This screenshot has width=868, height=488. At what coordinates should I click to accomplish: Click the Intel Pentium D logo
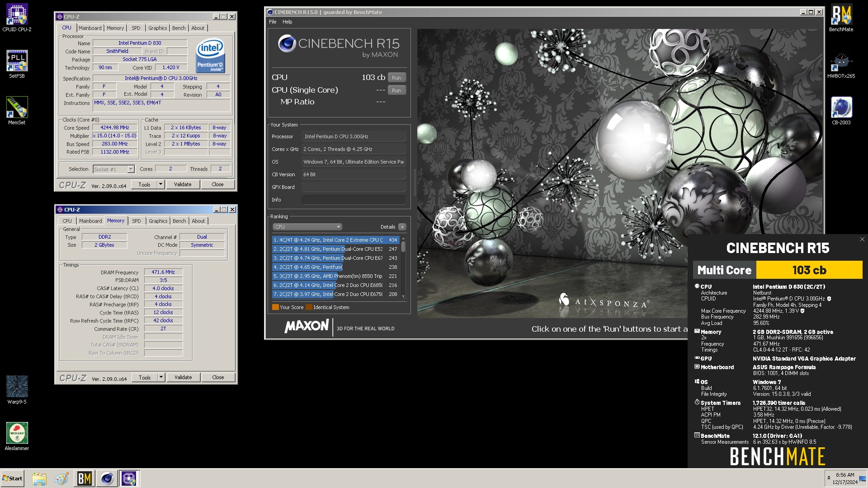click(210, 56)
